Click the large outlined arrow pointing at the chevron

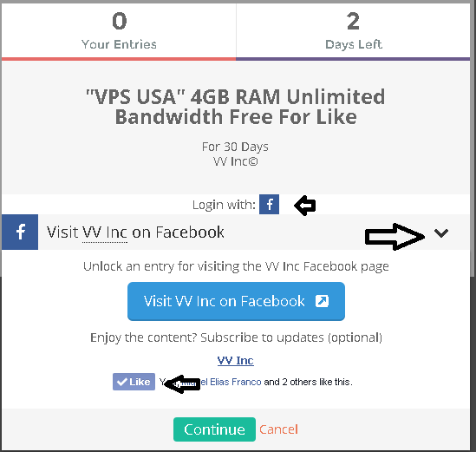(x=394, y=237)
